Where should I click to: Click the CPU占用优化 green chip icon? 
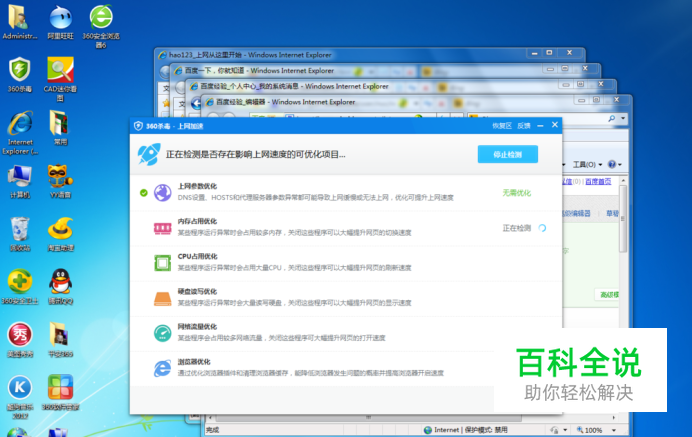pos(162,263)
